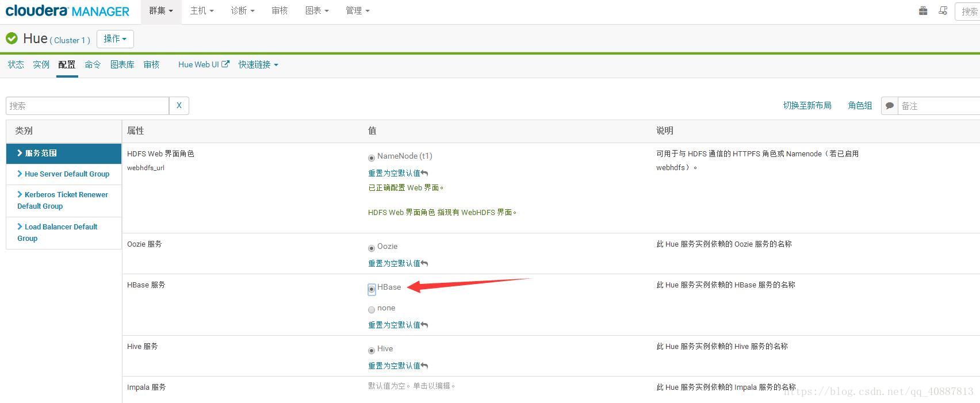Screen dimensions: 980x403
Task: Click the Hive reset-to-default arrow icon
Action: 424,366
